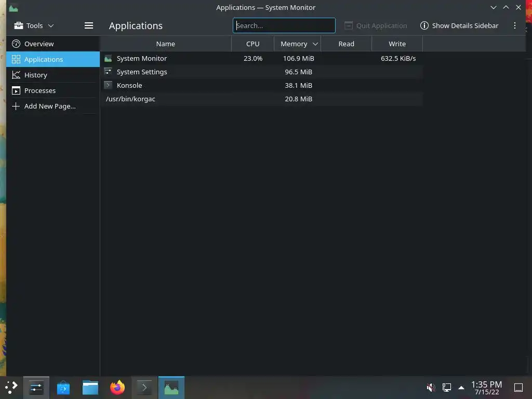
Task: Select the System Settings application row
Action: tap(262, 72)
